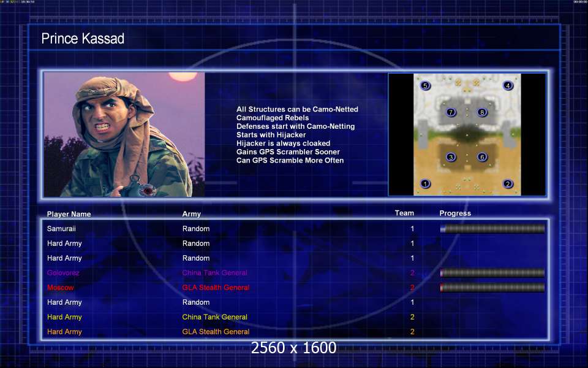Click the "Army" column header

point(191,214)
